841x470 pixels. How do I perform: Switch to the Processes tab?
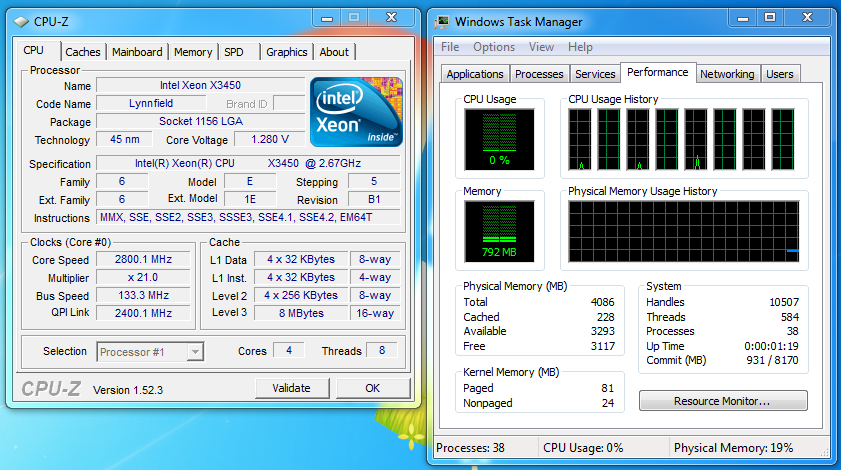click(x=539, y=74)
